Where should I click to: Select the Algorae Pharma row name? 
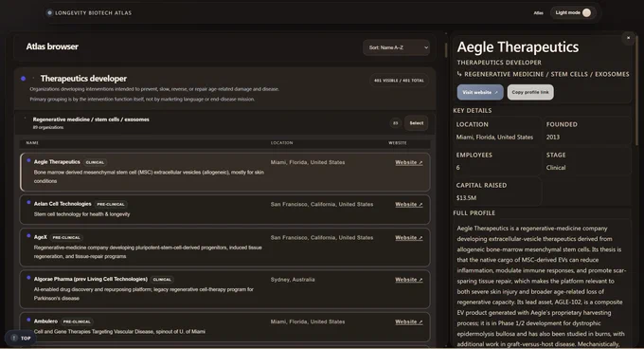point(90,279)
